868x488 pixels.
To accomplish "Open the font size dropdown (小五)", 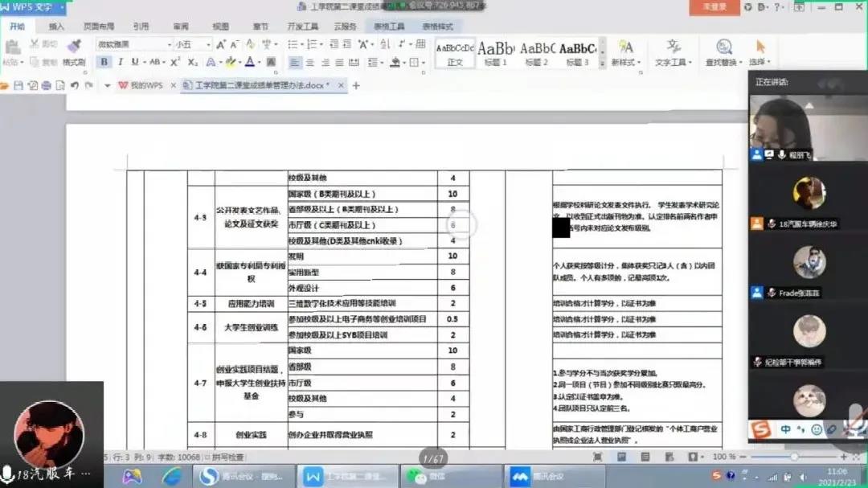I will (x=207, y=44).
